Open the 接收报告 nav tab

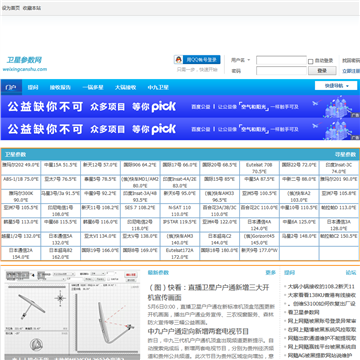(60, 88)
